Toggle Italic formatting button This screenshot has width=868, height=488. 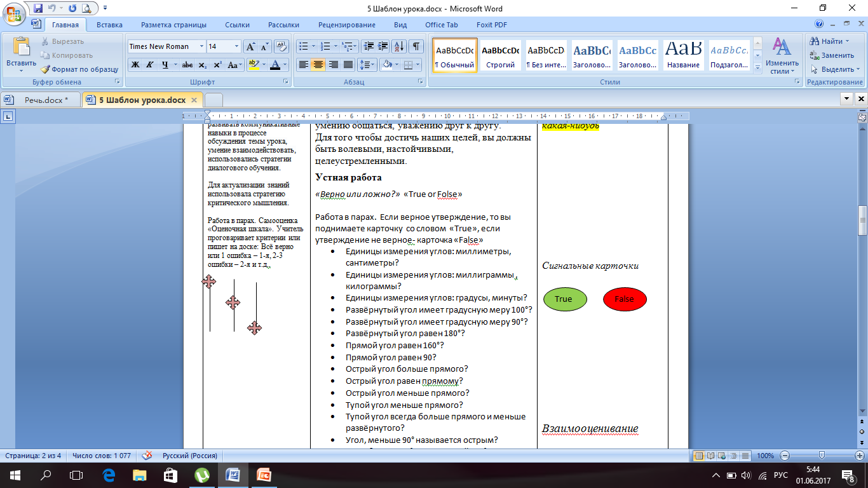pyautogui.click(x=150, y=65)
